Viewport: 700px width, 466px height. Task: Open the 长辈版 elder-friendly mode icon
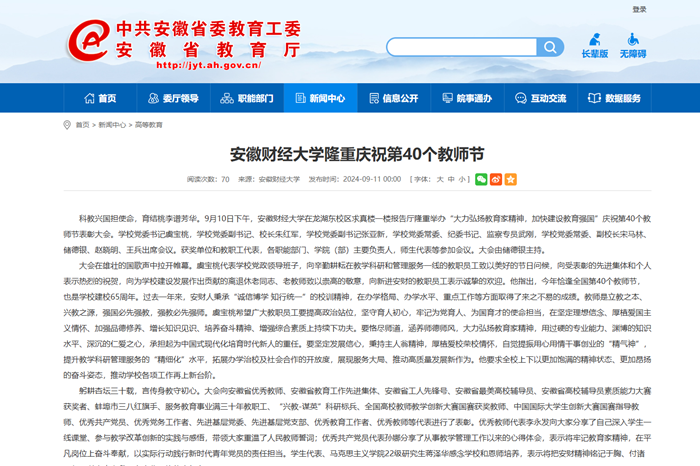[594, 45]
